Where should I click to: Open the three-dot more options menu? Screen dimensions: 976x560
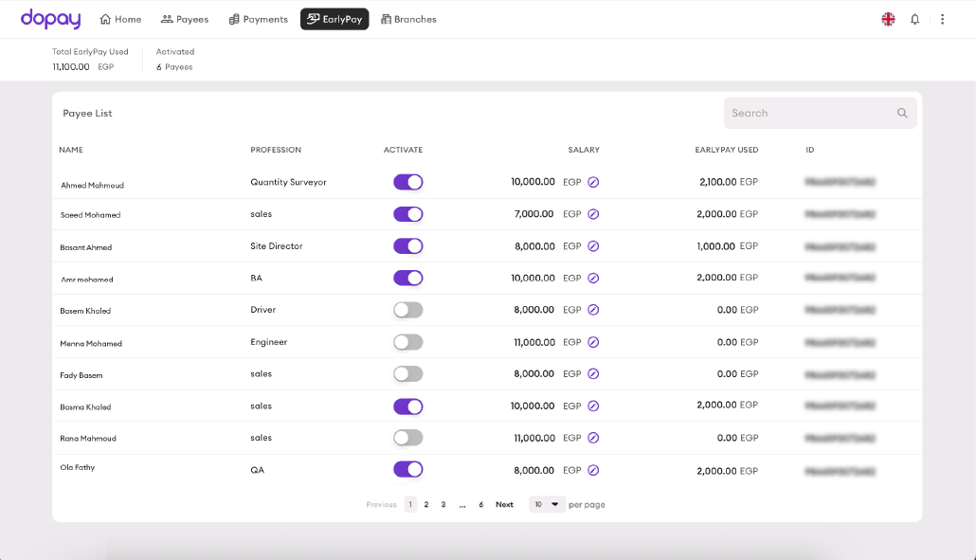pos(942,19)
